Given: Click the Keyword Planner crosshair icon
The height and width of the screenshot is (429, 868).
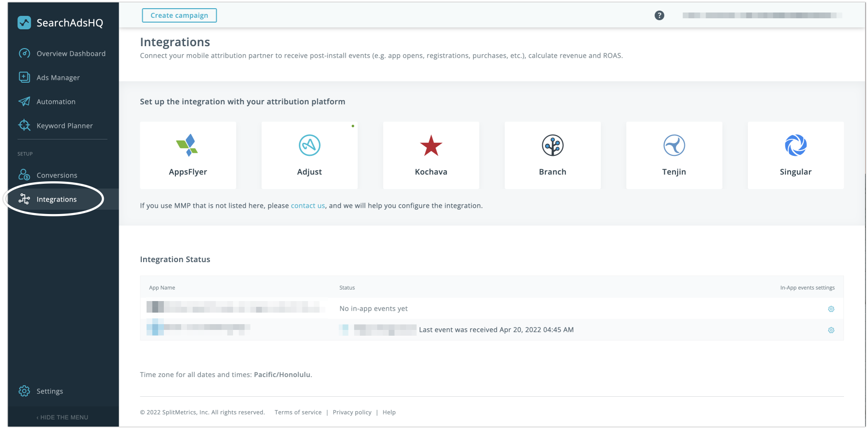Looking at the screenshot, I should click(24, 126).
